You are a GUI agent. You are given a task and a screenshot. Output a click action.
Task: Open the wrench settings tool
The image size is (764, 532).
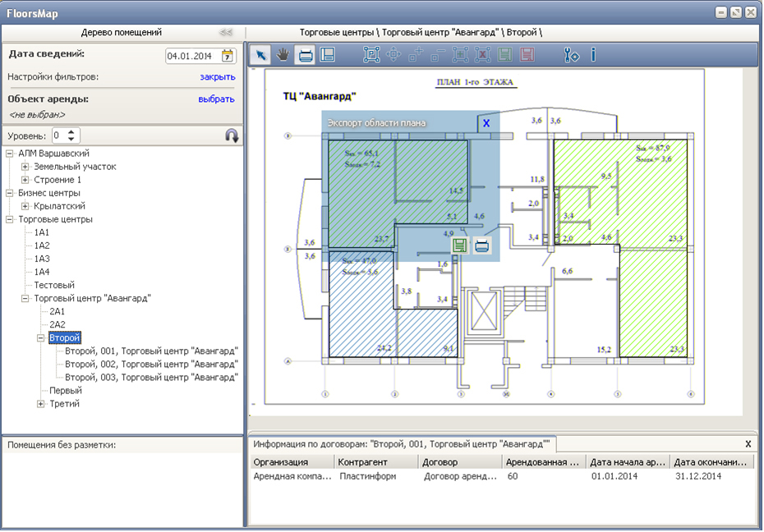point(572,55)
